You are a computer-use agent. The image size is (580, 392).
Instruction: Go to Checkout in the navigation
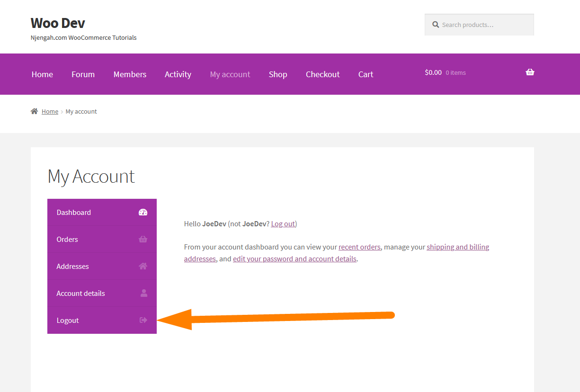click(323, 74)
